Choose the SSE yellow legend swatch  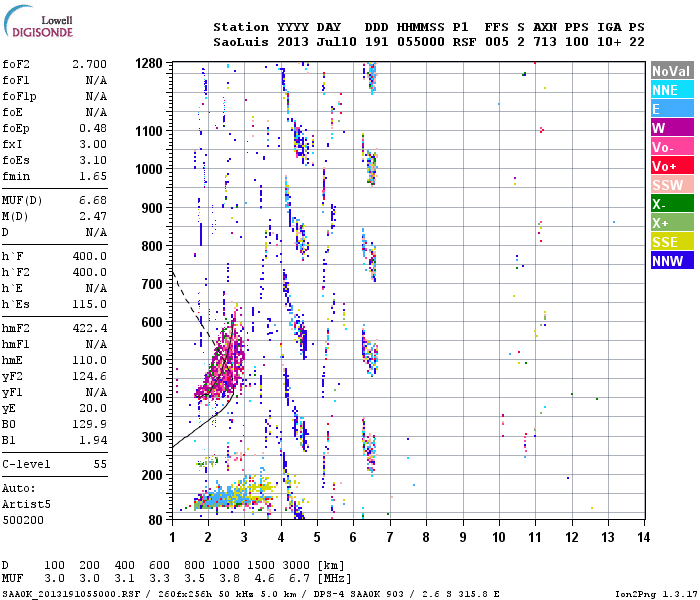click(672, 242)
